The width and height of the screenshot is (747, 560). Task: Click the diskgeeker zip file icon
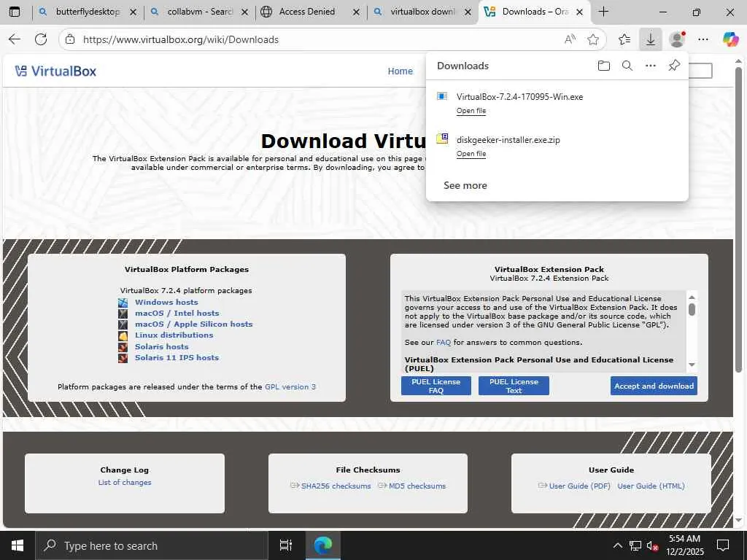[x=442, y=139]
